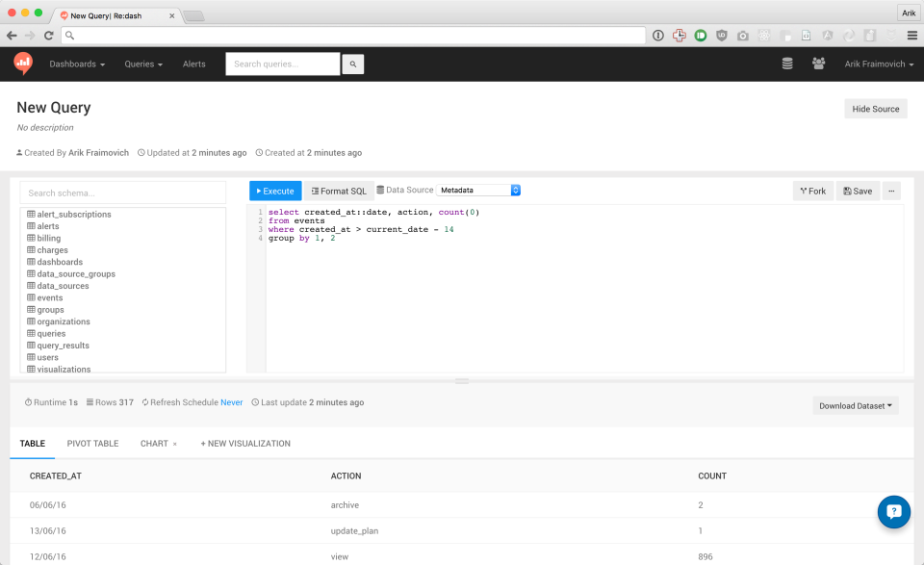Viewport: 924px width, 565px height.
Task: Open data sources via the database icon
Action: [786, 63]
